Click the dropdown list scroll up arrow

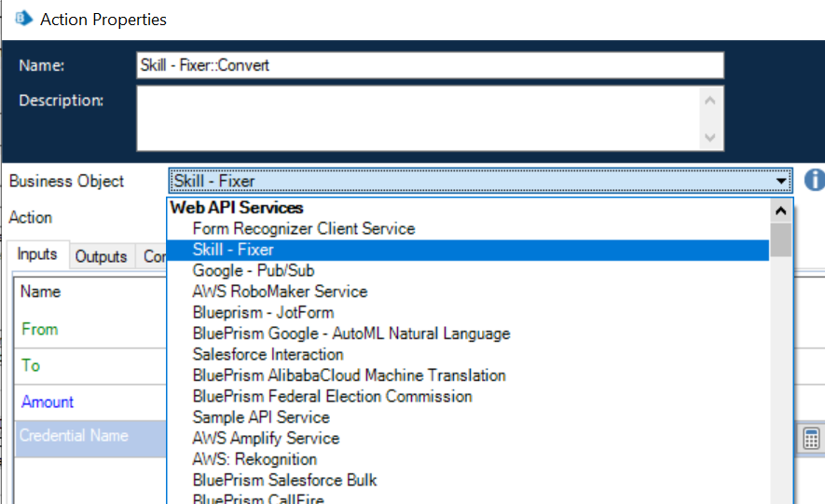point(781,211)
